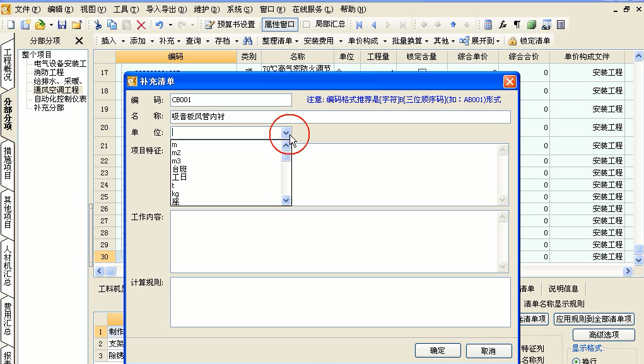Viewport: 644px width, 364px height.
Task: Click the Undo arrow icon
Action: (160, 25)
